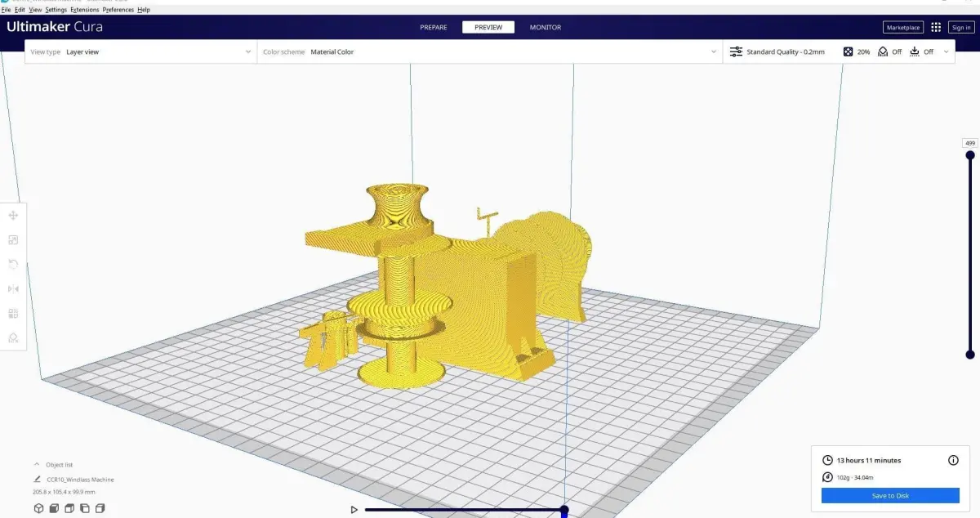Play the layer simulation
The width and height of the screenshot is (980, 518).
tap(354, 510)
